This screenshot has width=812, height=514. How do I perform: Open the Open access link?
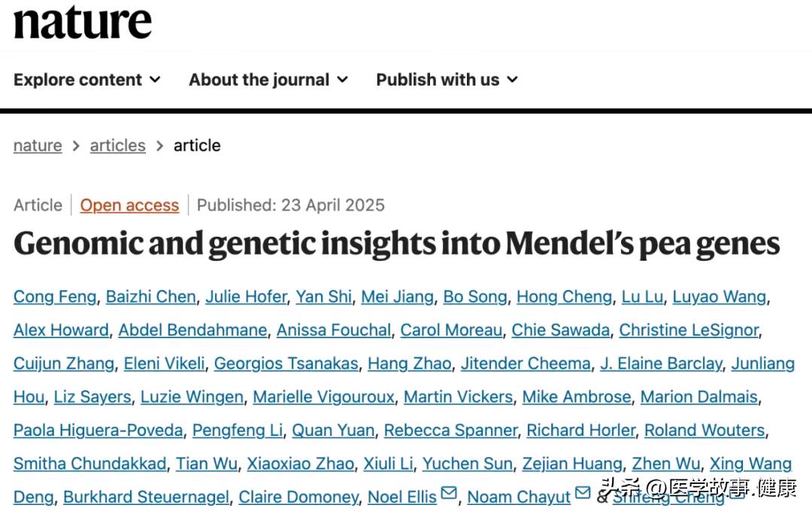129,205
